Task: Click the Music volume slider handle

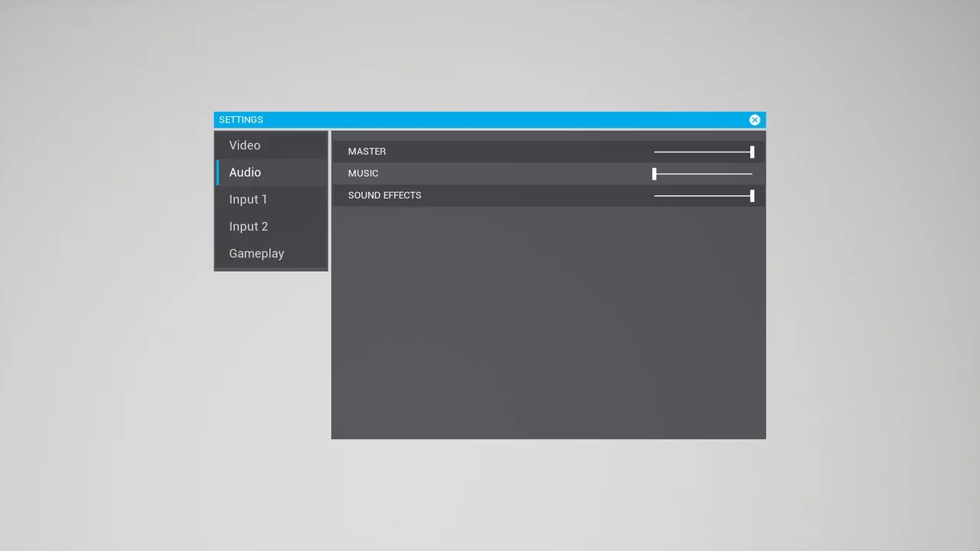Action: pyautogui.click(x=655, y=174)
